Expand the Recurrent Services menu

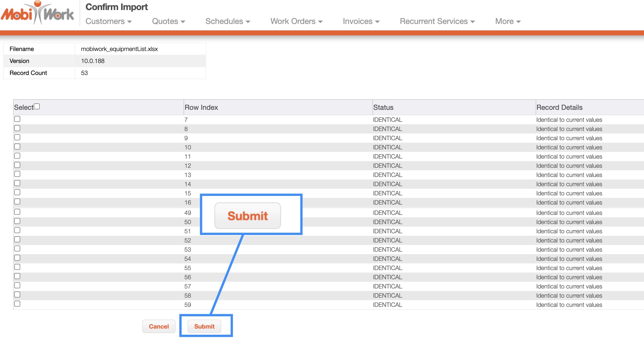coord(437,21)
